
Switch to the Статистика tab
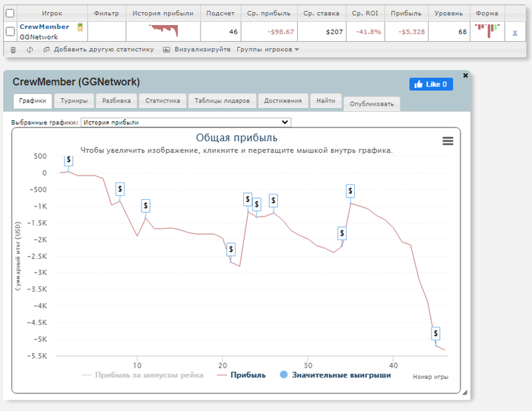[x=163, y=101]
